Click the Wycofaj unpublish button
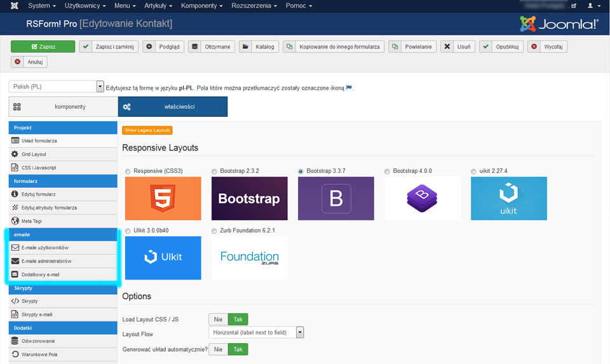The image size is (610, 364). [x=547, y=46]
